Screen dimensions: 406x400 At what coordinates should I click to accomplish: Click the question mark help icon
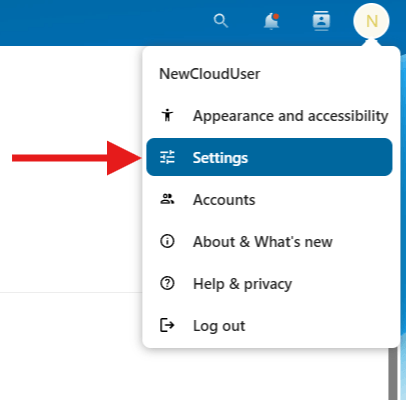coord(167,283)
